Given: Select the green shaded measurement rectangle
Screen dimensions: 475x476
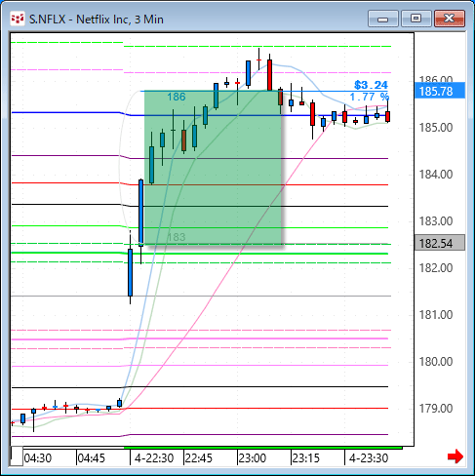Looking at the screenshot, I should (x=213, y=168).
